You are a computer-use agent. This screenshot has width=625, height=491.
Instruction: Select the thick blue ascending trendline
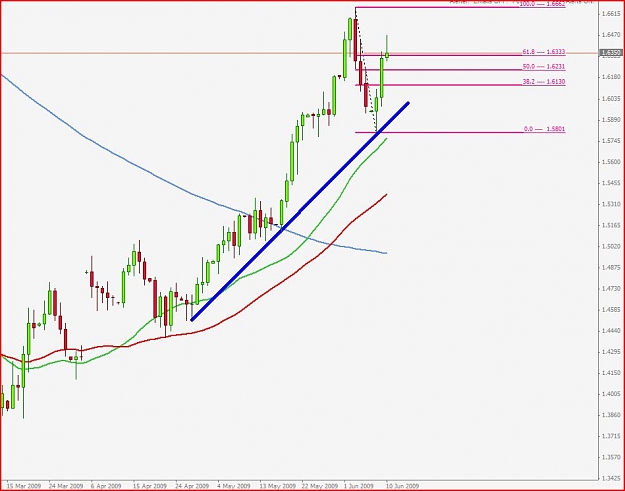(300, 211)
